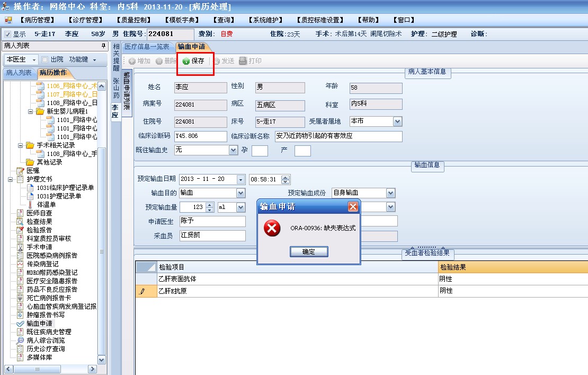Open the 质控标准设置 menu
The width and height of the screenshot is (588, 375).
click(320, 20)
